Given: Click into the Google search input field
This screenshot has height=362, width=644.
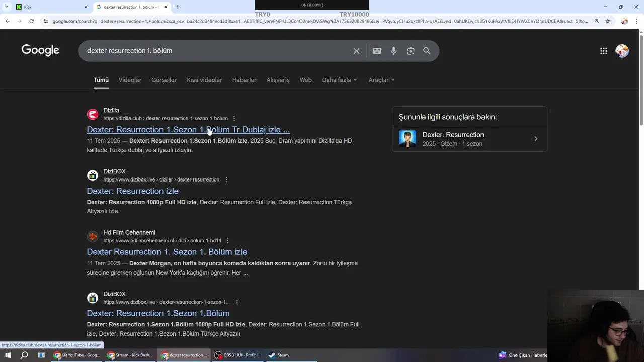Looking at the screenshot, I should point(216,51).
